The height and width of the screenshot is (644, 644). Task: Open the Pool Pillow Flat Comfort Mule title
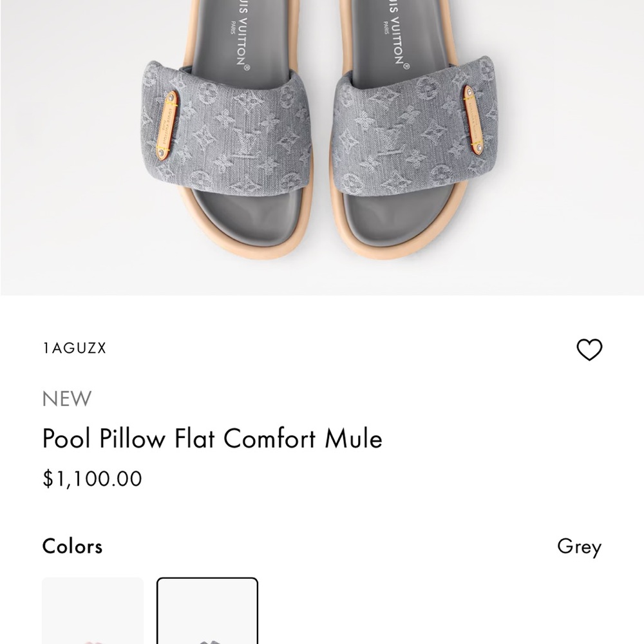point(213,438)
